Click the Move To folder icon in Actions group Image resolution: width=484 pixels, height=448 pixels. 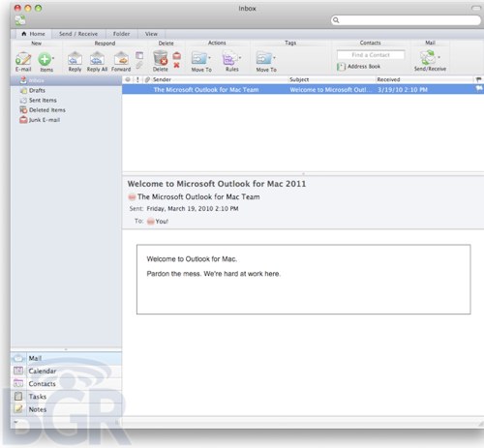click(x=199, y=59)
